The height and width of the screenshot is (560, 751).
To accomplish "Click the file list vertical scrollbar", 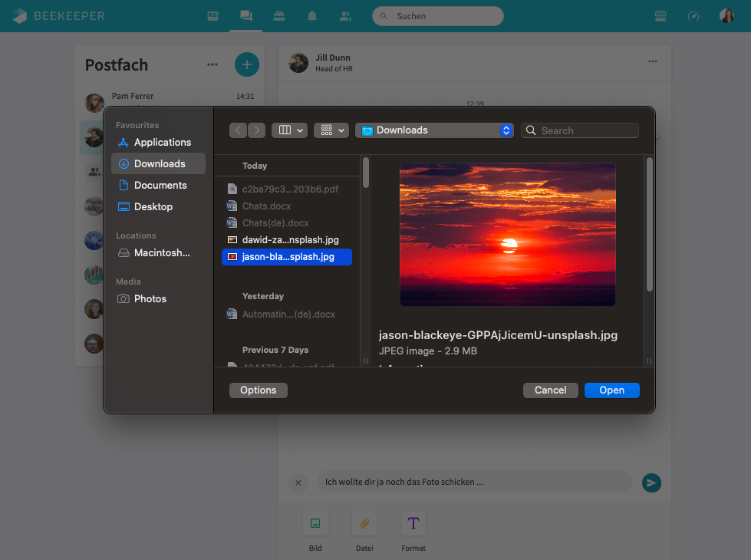I will point(366,173).
